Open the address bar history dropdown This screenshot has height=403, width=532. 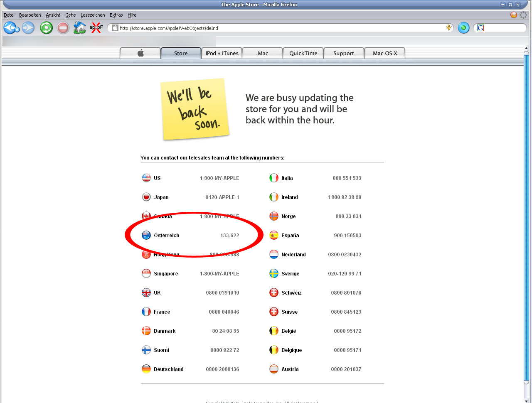click(449, 28)
